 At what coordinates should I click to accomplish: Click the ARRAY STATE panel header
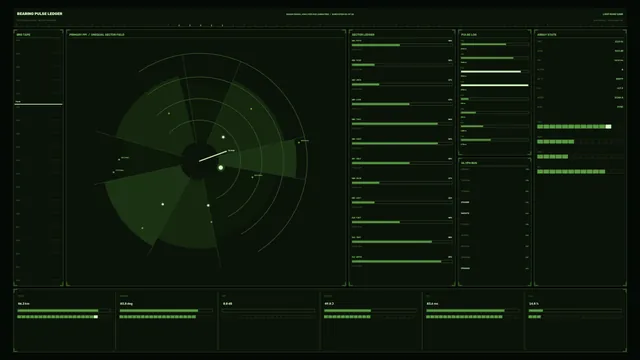pyautogui.click(x=547, y=35)
